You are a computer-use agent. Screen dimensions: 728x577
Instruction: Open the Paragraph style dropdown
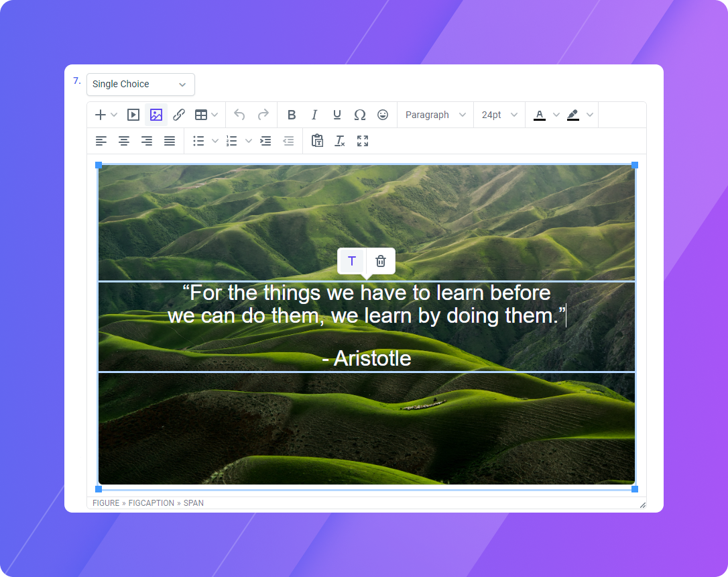(x=435, y=115)
